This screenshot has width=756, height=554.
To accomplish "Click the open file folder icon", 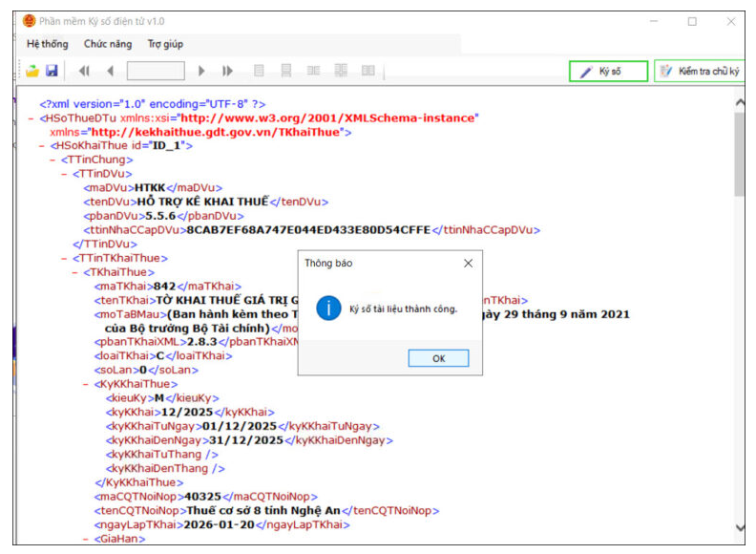I will [x=31, y=71].
